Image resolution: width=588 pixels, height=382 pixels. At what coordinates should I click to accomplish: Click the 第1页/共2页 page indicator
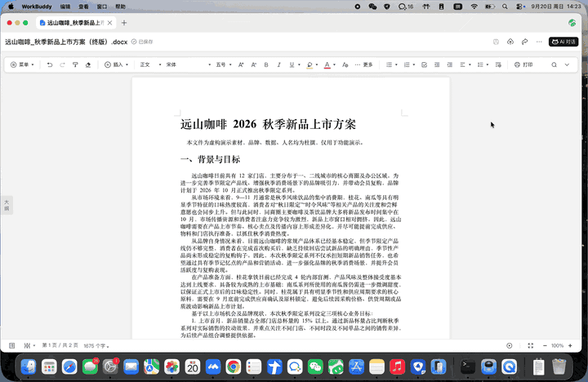60,345
